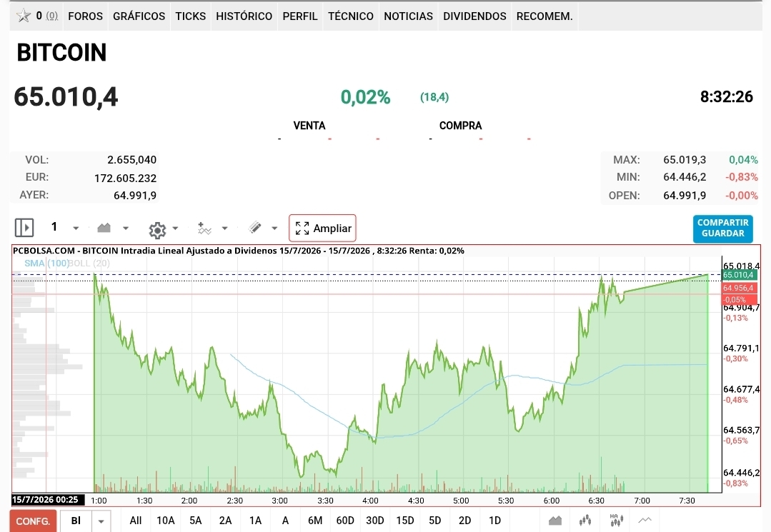Image resolution: width=771 pixels, height=532 pixels.
Task: View the DIVIDENDOS tab
Action: tap(474, 16)
